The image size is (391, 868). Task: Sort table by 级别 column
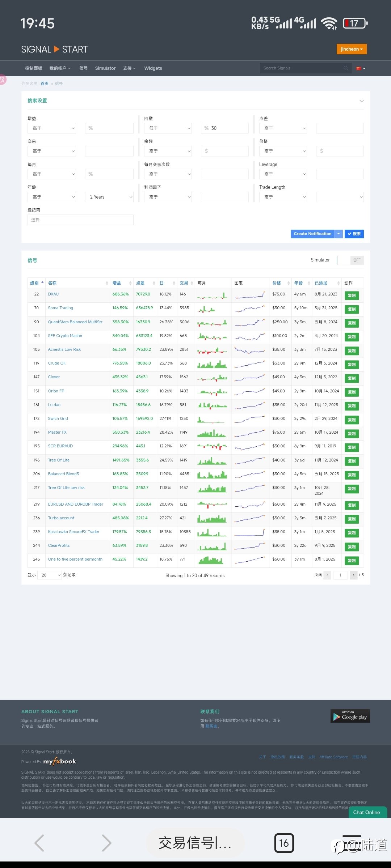[x=37, y=283]
